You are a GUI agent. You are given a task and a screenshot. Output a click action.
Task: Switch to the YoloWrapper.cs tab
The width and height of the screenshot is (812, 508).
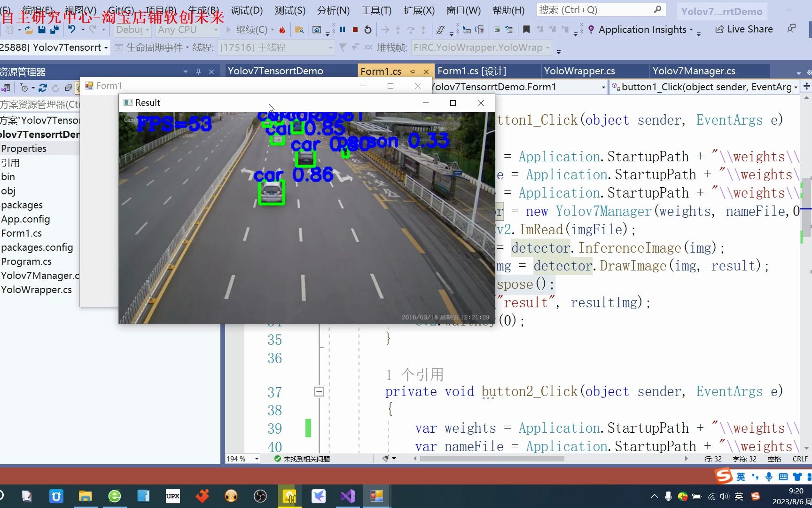click(579, 71)
